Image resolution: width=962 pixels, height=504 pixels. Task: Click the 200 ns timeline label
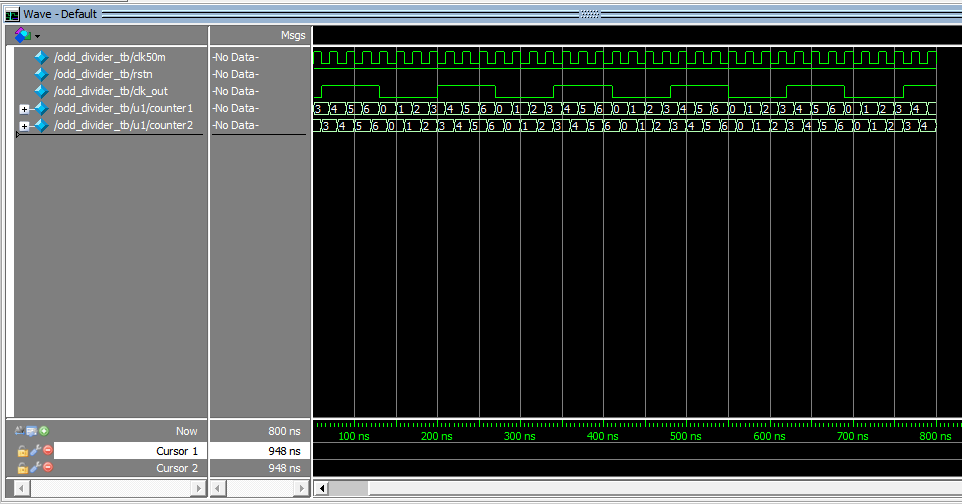tap(437, 436)
